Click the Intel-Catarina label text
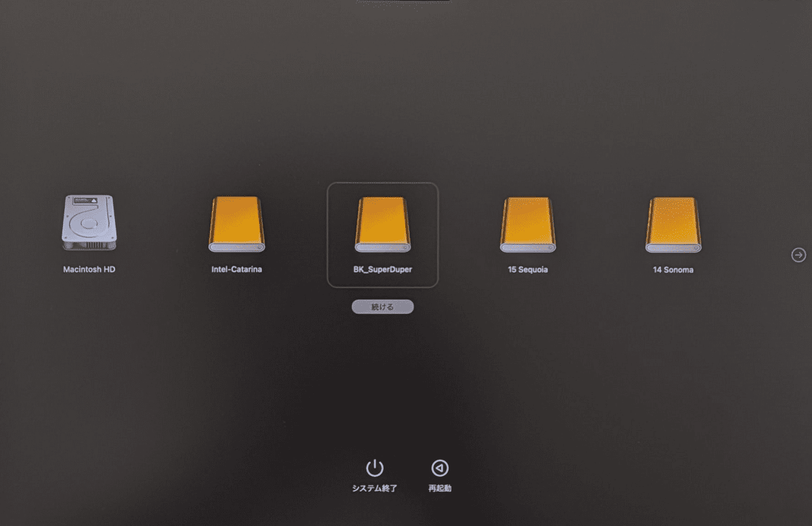The image size is (812, 526). click(x=236, y=269)
